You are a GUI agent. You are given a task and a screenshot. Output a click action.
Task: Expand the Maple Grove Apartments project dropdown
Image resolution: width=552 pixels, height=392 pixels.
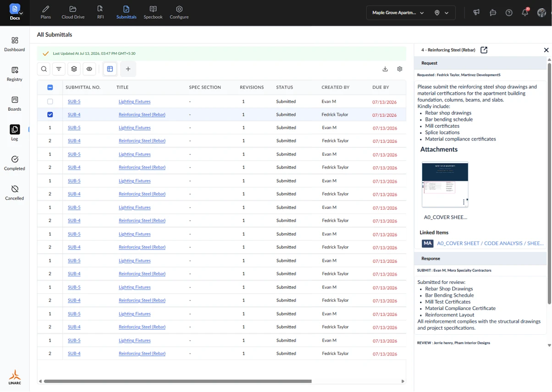coord(398,13)
